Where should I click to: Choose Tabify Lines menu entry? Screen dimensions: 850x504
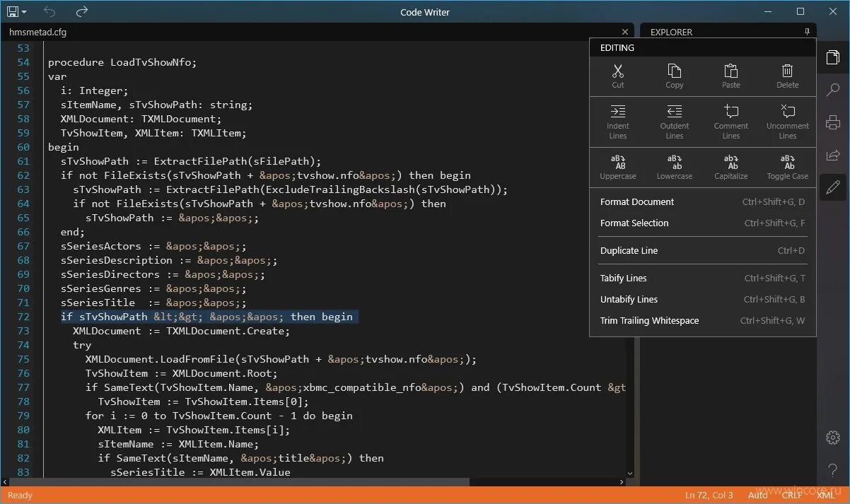[703, 278]
